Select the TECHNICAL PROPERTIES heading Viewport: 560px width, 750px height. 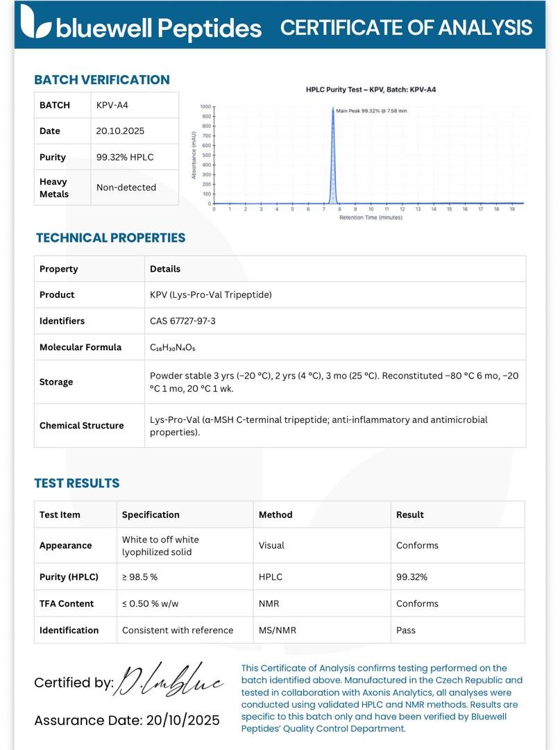110,237
